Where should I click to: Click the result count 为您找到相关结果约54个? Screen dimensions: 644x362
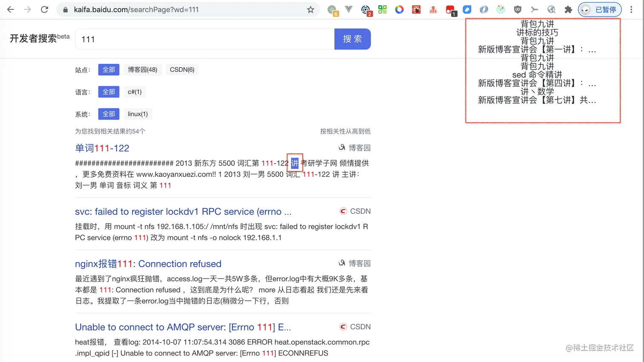[110, 131]
